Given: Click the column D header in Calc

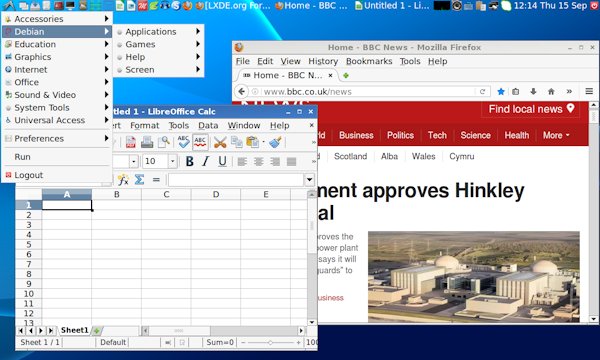Looking at the screenshot, I should pyautogui.click(x=216, y=194).
